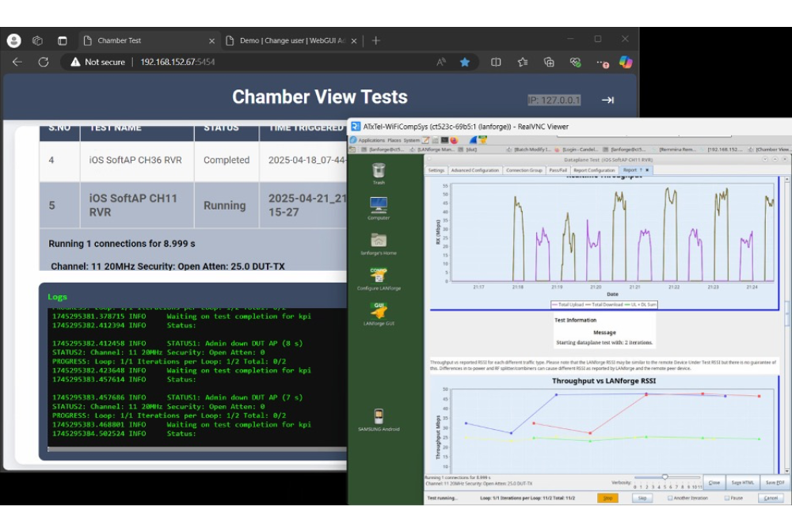Open the Demo Change user browser tab
This screenshot has height=532, width=792.
[291, 40]
